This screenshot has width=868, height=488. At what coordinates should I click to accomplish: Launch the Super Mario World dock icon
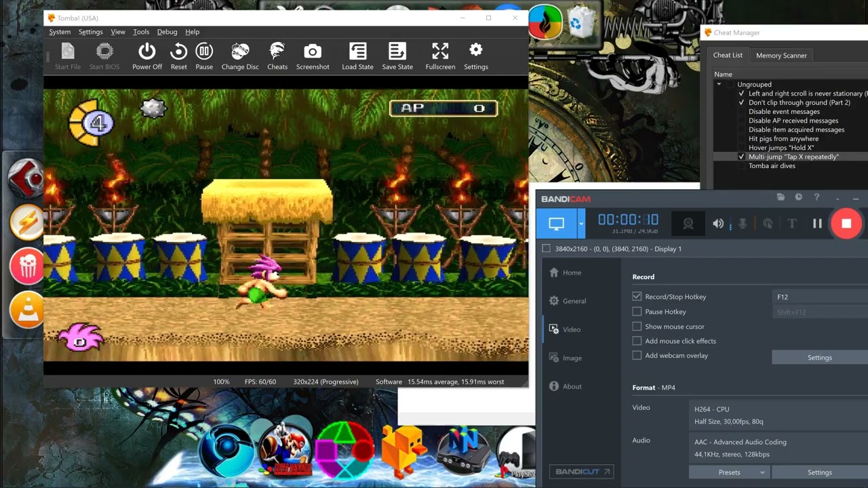click(x=285, y=450)
